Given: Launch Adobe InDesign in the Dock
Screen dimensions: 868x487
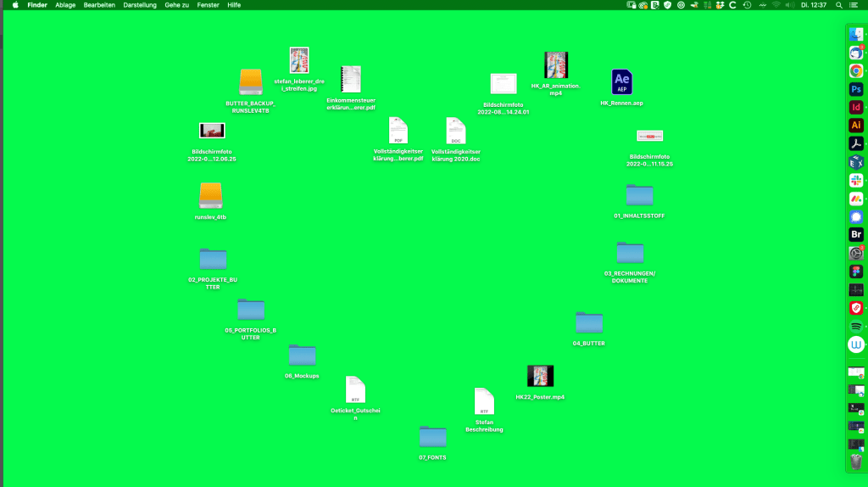Looking at the screenshot, I should click(856, 107).
